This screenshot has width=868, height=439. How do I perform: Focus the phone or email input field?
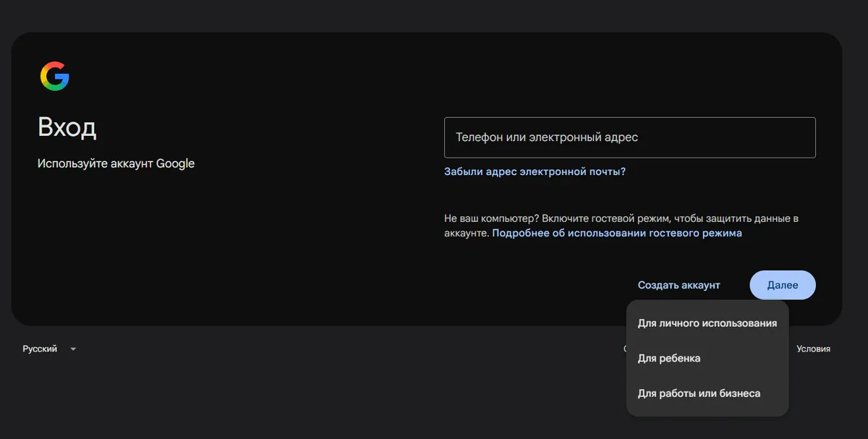630,137
